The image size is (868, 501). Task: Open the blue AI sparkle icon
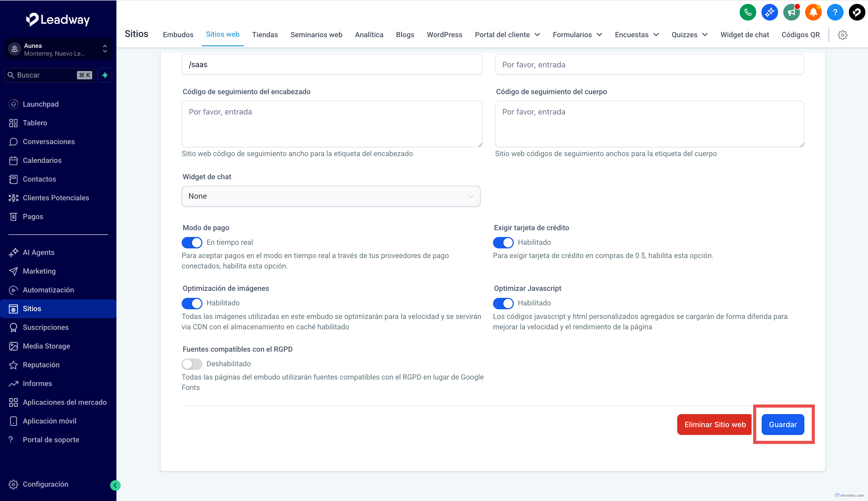(769, 13)
